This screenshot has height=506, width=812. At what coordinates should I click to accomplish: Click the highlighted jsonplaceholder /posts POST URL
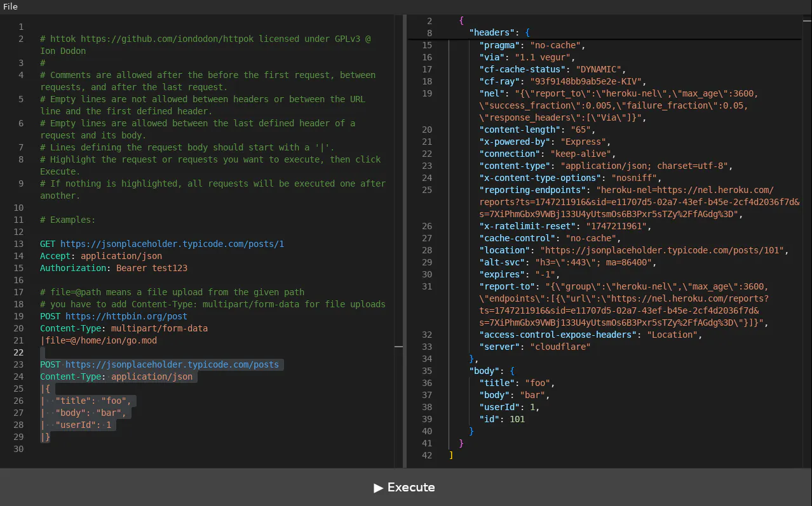[x=172, y=364]
